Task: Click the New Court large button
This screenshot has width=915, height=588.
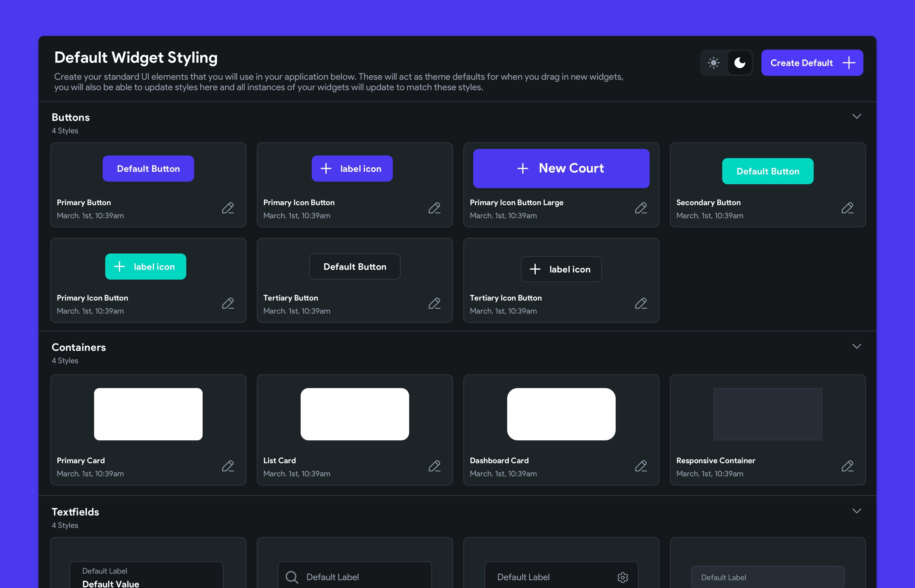Action: (x=561, y=168)
